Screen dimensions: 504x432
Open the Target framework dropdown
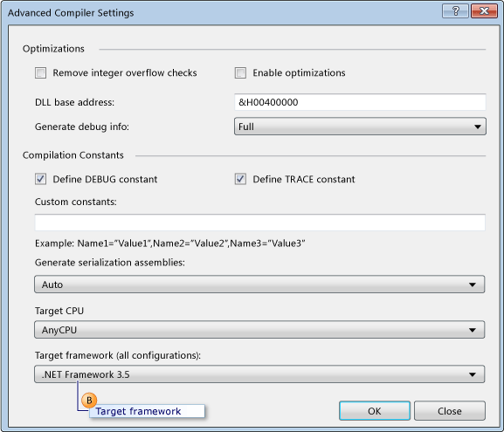(259, 374)
